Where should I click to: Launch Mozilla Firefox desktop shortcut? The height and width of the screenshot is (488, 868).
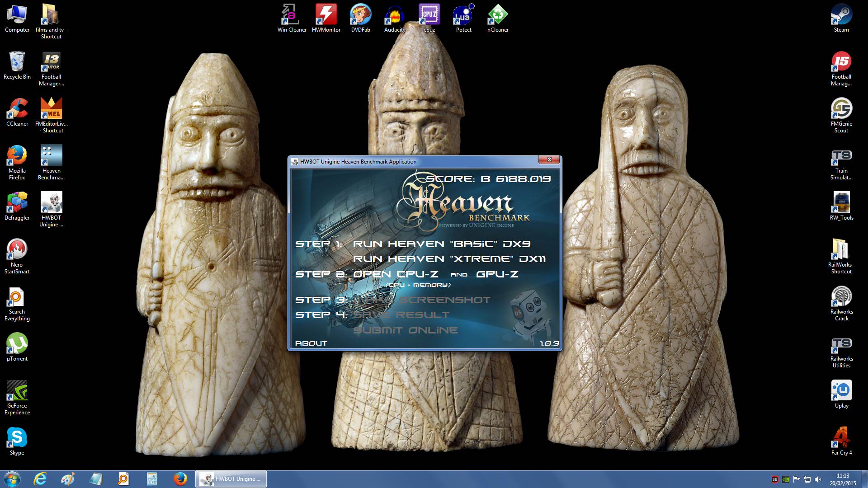(17, 162)
